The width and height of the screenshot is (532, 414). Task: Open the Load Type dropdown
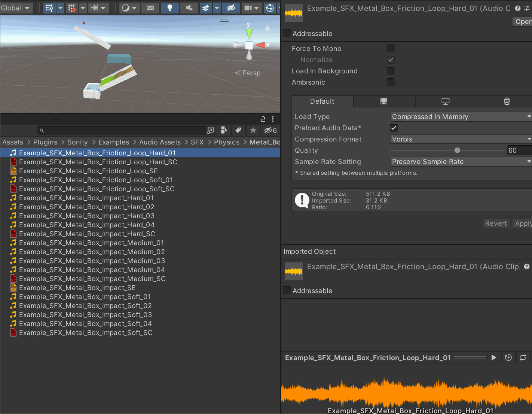[461, 116]
